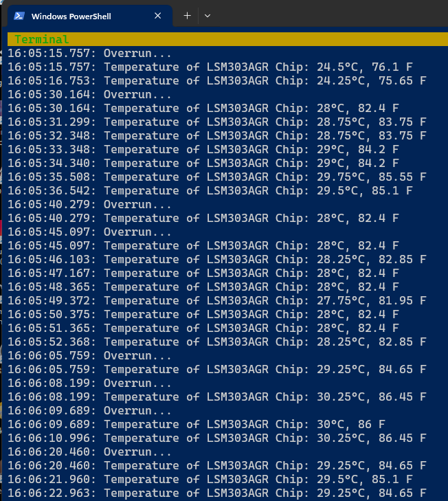
Task: Click the line at 16:05:16.753
Action: [217, 81]
